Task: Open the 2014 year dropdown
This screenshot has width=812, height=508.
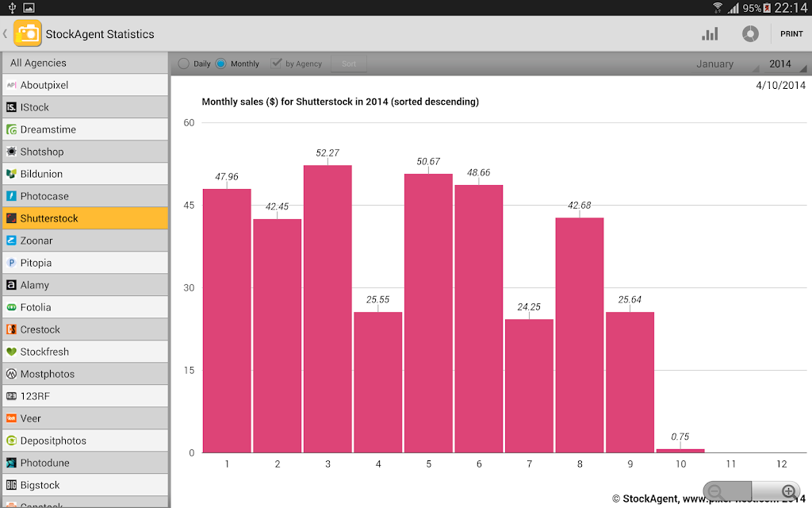Action: (x=784, y=63)
